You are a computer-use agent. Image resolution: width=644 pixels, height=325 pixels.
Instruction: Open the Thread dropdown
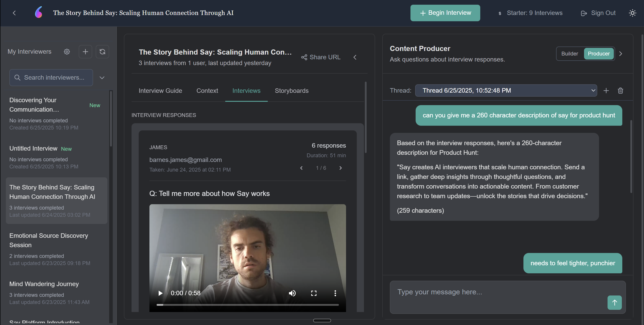point(506,91)
